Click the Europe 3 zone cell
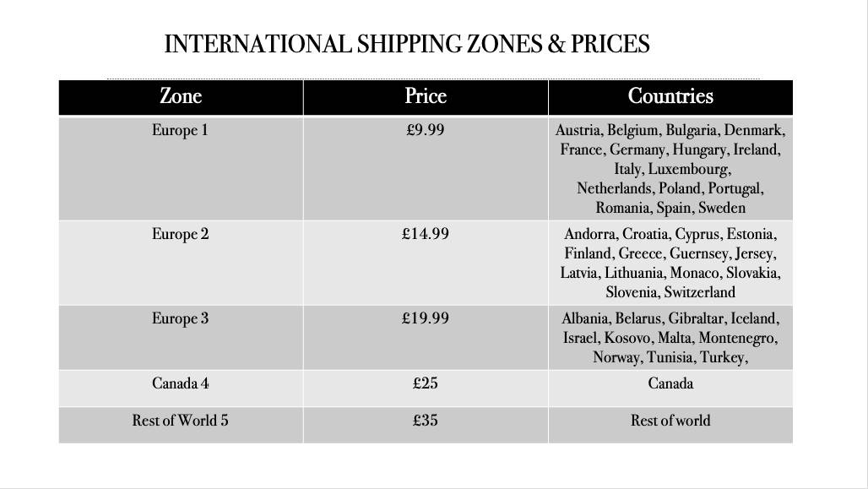 pos(181,337)
